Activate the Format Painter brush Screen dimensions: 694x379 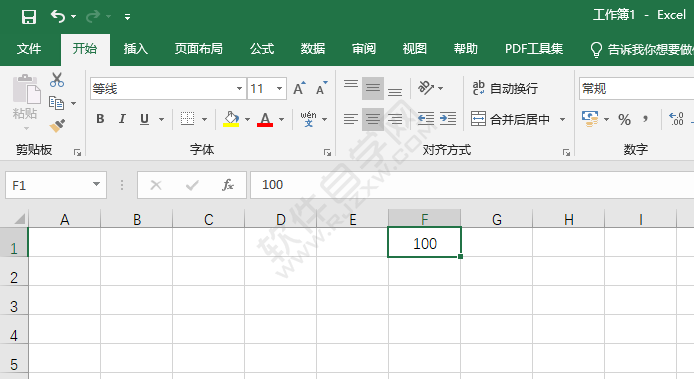pyautogui.click(x=57, y=126)
